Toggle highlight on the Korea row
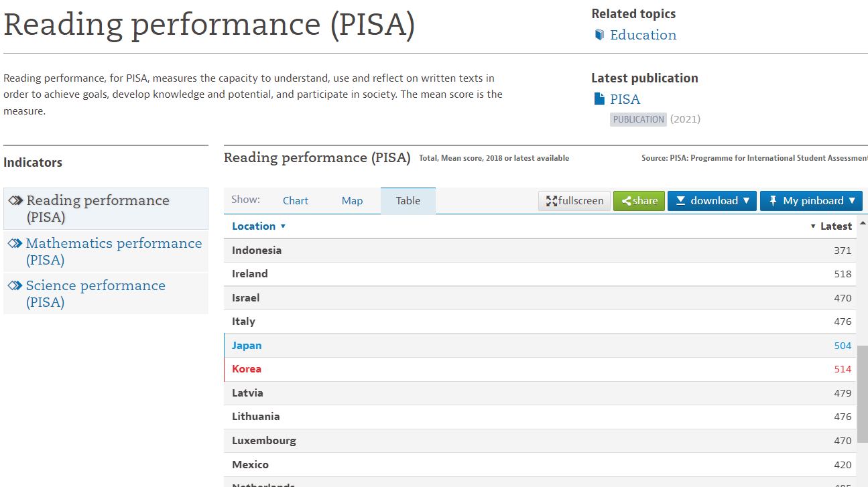868x487 pixels. [x=247, y=369]
